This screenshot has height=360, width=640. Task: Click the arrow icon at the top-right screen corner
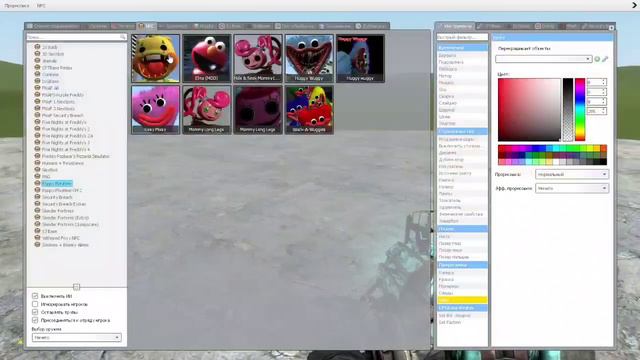click(635, 5)
